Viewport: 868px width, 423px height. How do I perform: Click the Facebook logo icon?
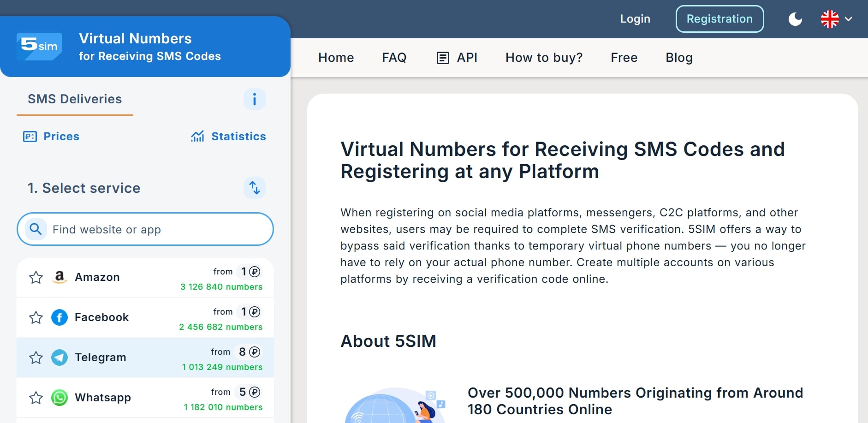coord(59,317)
